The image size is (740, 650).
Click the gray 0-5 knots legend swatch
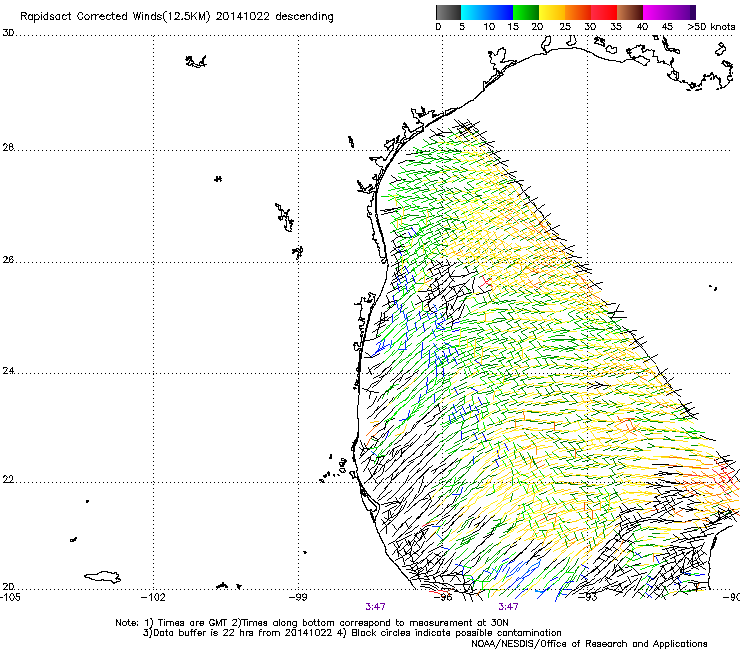pyautogui.click(x=448, y=12)
